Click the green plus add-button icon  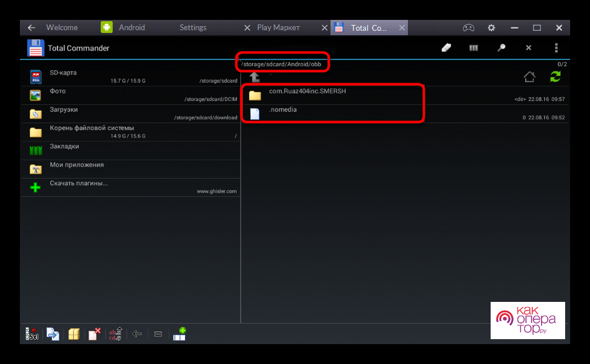179,334
